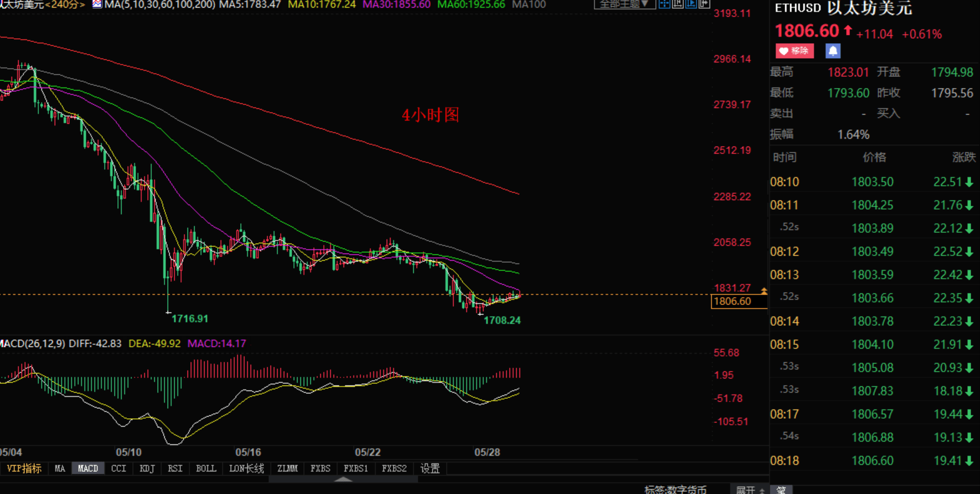Click the second chart toolbar icon

677,4
